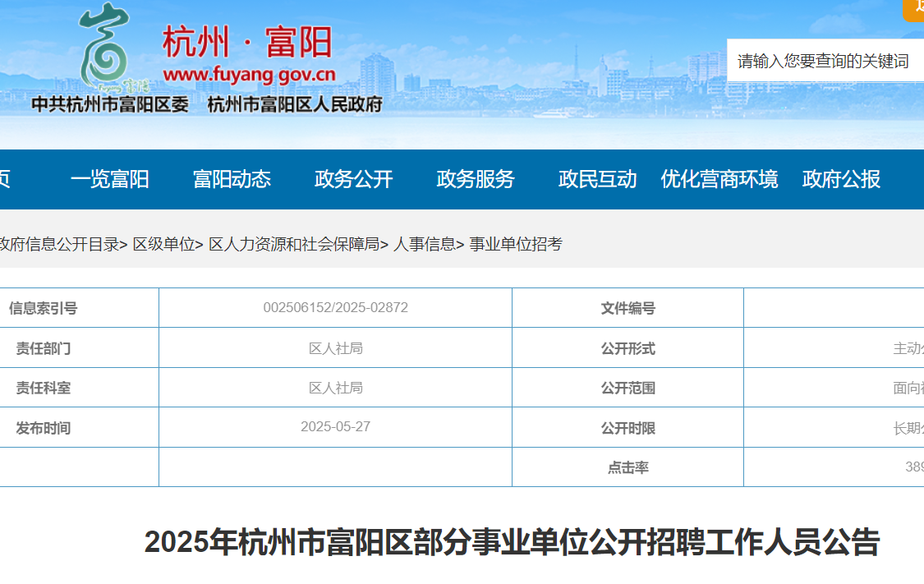
Task: Open the 政务公开 menu item
Action: (x=353, y=179)
